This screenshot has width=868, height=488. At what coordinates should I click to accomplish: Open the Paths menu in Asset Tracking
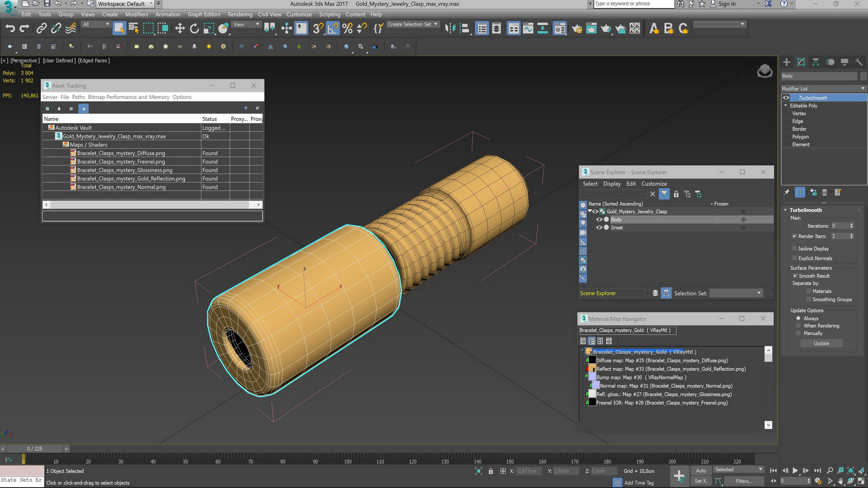[78, 97]
